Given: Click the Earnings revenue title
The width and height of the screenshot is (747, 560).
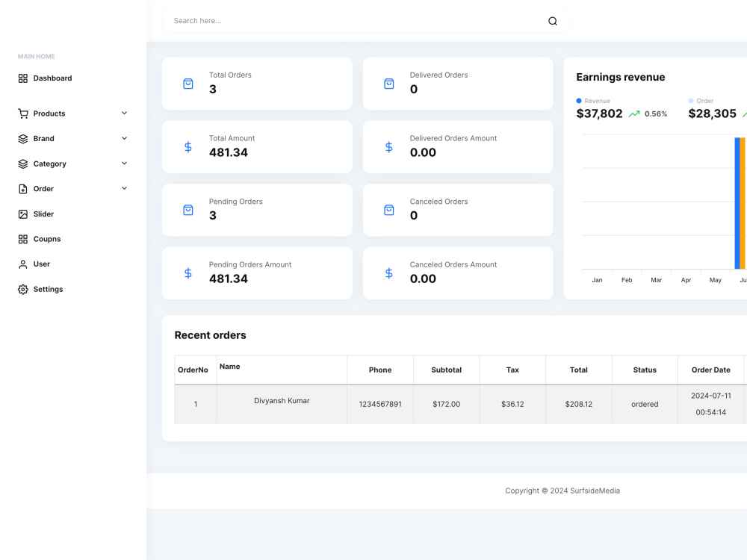Looking at the screenshot, I should 620,77.
